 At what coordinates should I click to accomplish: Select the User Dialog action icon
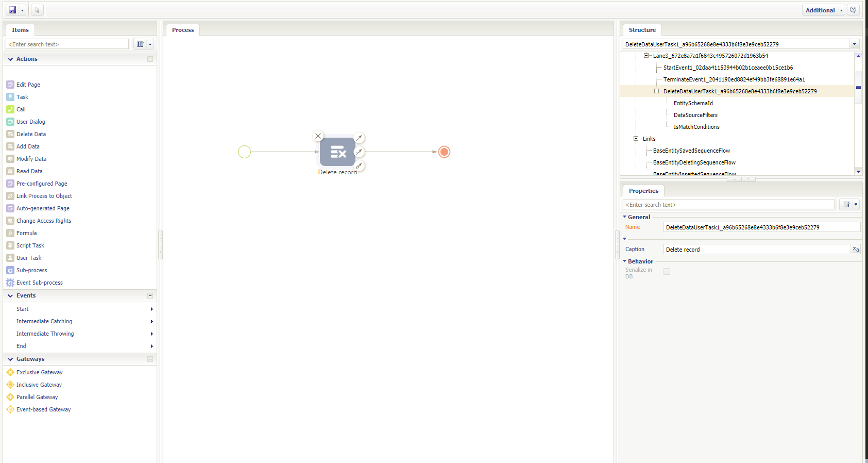point(10,122)
